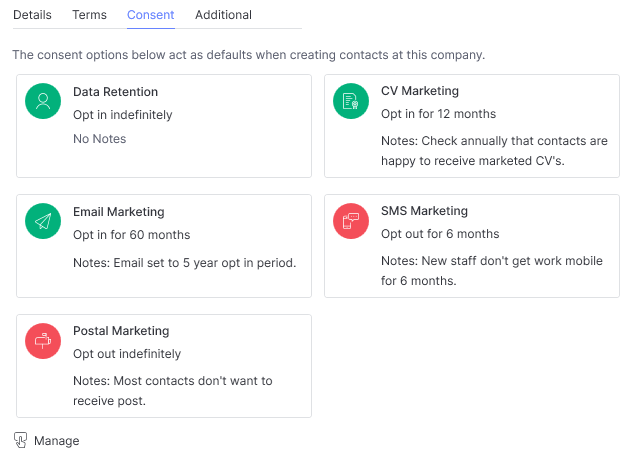Click the SMS Marketing phone icon
Screen dimensions: 634x459
pos(351,221)
